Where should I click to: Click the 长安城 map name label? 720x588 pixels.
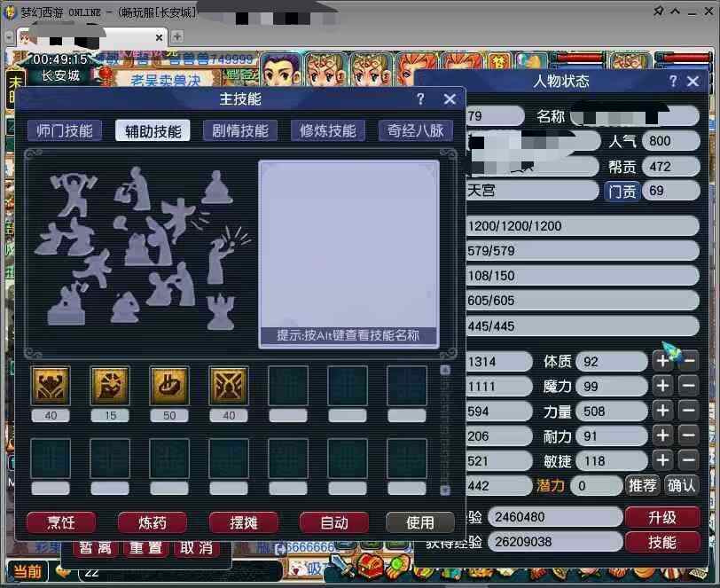(x=60, y=75)
